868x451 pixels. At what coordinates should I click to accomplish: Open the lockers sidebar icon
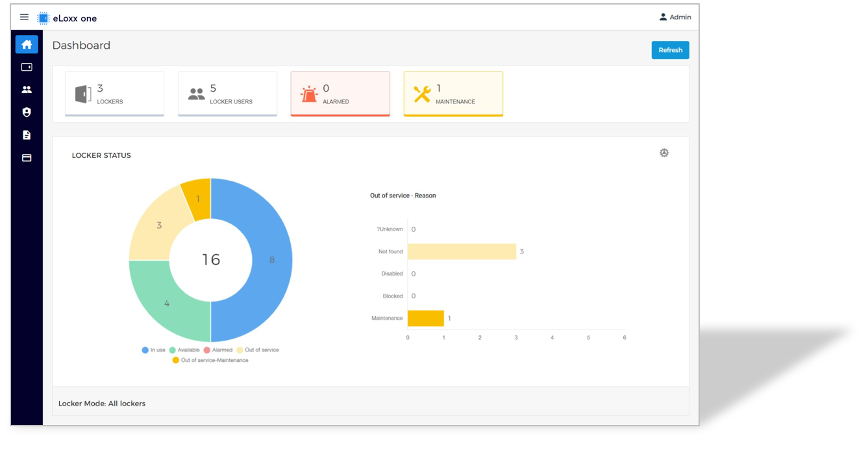coord(27,67)
